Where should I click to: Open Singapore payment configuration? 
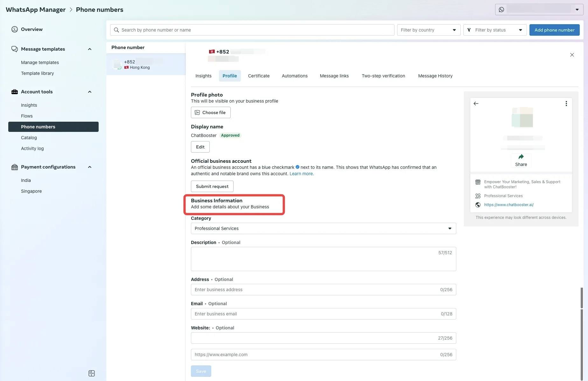[31, 191]
